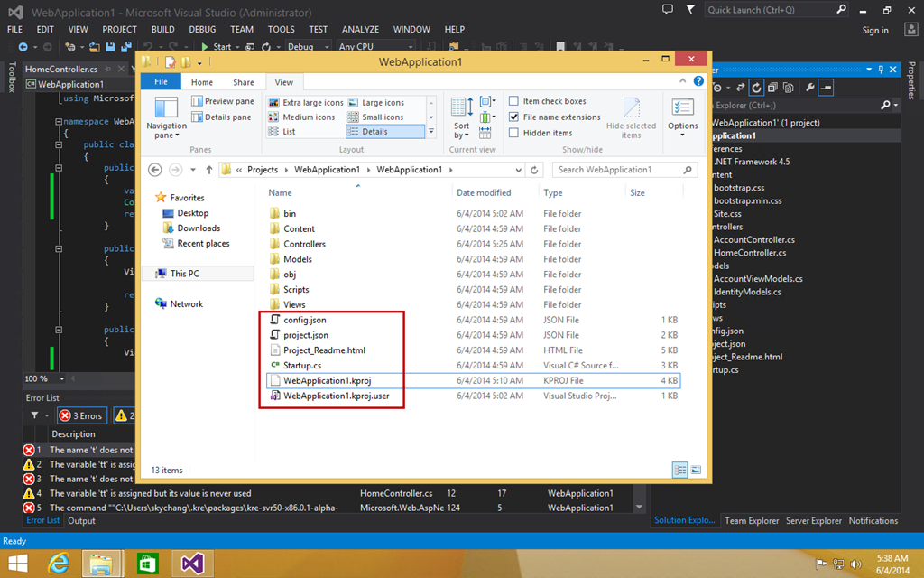Sort files by the Date modified column
Screen dimensions: 924x578
(x=484, y=193)
